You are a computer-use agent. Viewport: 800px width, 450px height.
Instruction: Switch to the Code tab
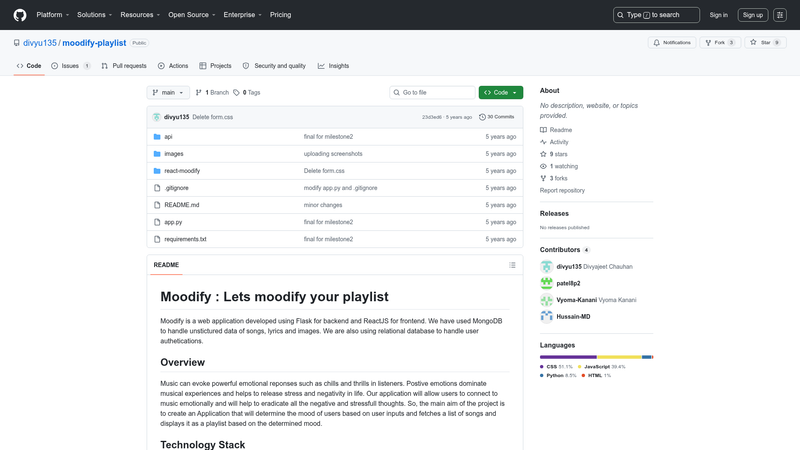(x=29, y=66)
